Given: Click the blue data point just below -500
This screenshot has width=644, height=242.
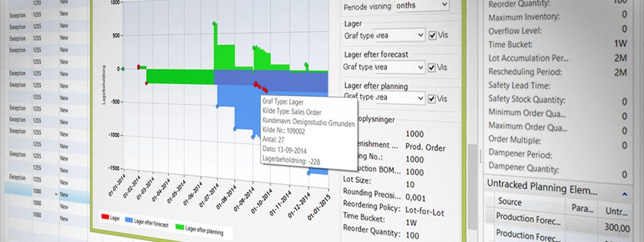Looking at the screenshot, I should 217,107.
